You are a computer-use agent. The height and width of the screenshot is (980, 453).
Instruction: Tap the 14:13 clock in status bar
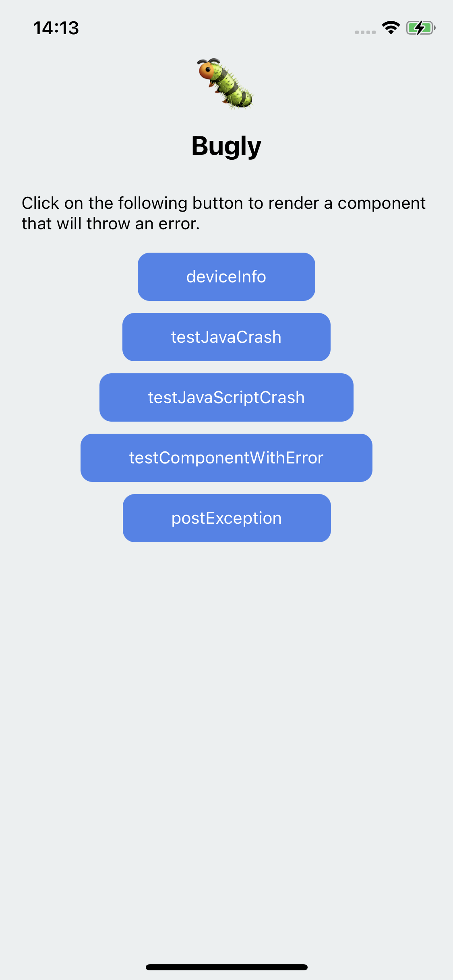56,28
